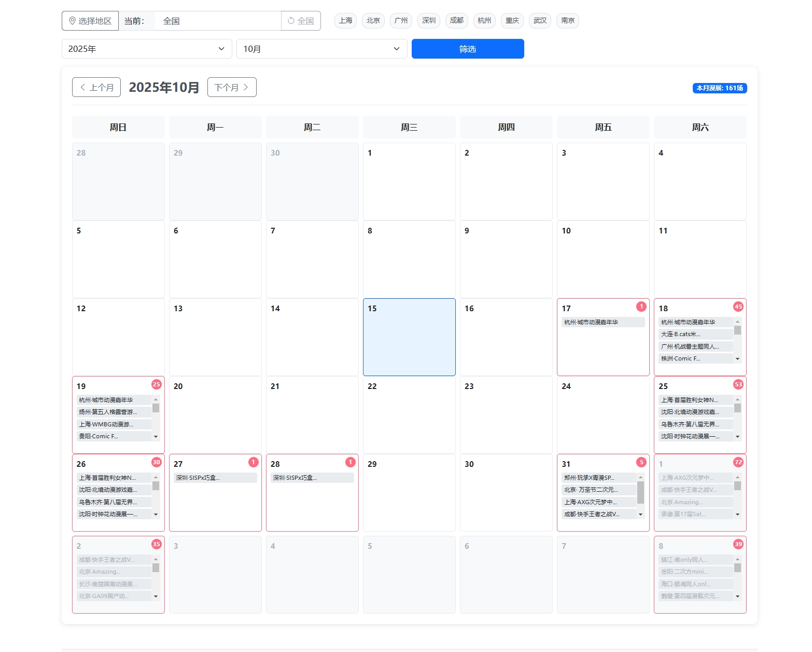Select the highlighted day 15 cell

409,337
